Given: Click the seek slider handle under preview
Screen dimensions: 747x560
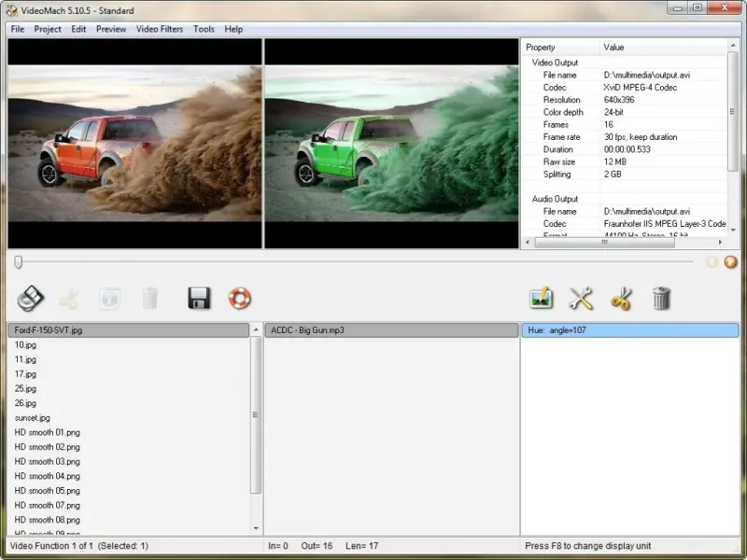Looking at the screenshot, I should tap(18, 262).
